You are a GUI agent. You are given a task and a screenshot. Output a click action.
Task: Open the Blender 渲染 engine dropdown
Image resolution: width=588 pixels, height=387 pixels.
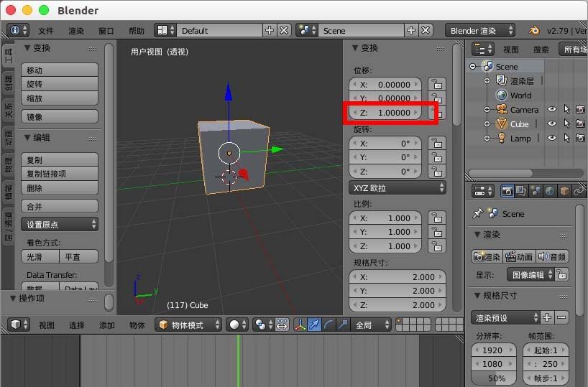(480, 30)
